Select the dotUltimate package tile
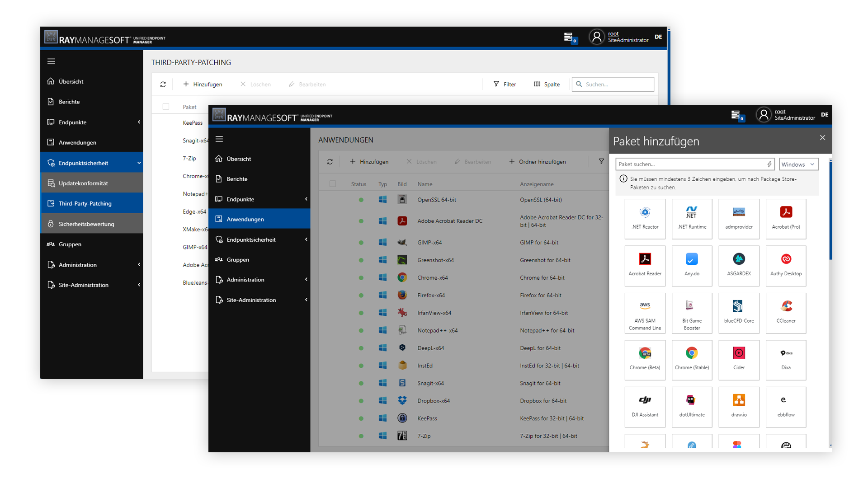Screen dimensions: 868x488 692,407
